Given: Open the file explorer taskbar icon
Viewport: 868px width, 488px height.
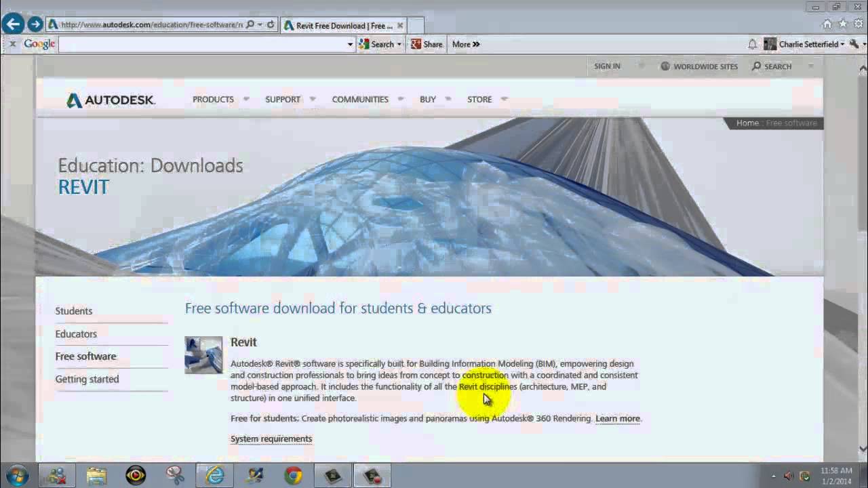Looking at the screenshot, I should (97, 476).
